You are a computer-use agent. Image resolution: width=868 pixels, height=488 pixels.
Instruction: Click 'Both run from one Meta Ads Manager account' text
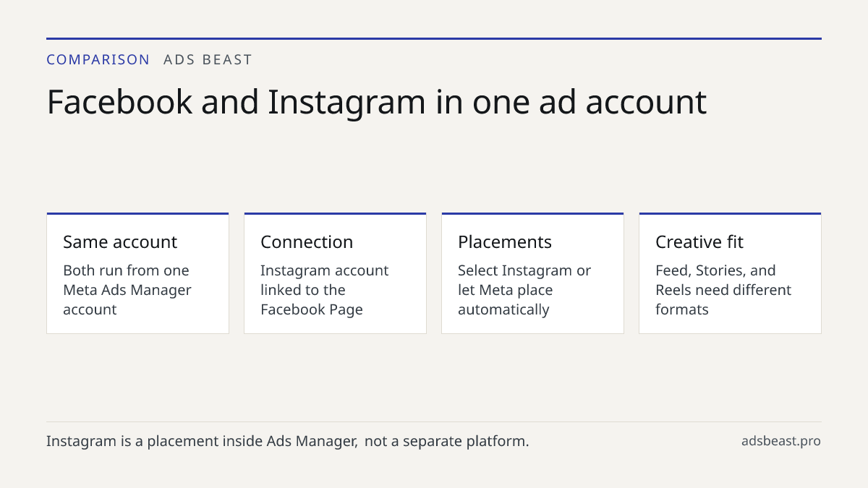click(x=127, y=290)
